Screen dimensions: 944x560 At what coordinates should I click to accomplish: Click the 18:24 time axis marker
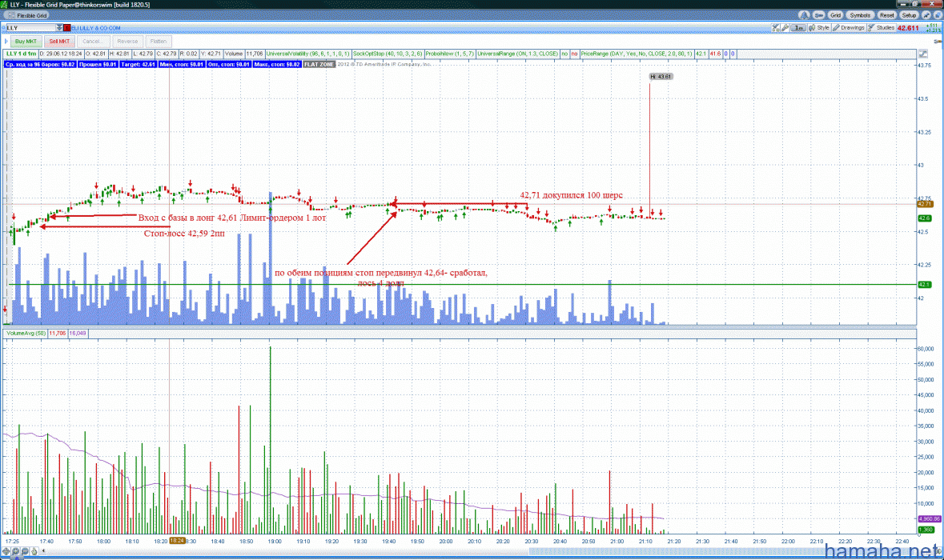pyautogui.click(x=178, y=541)
